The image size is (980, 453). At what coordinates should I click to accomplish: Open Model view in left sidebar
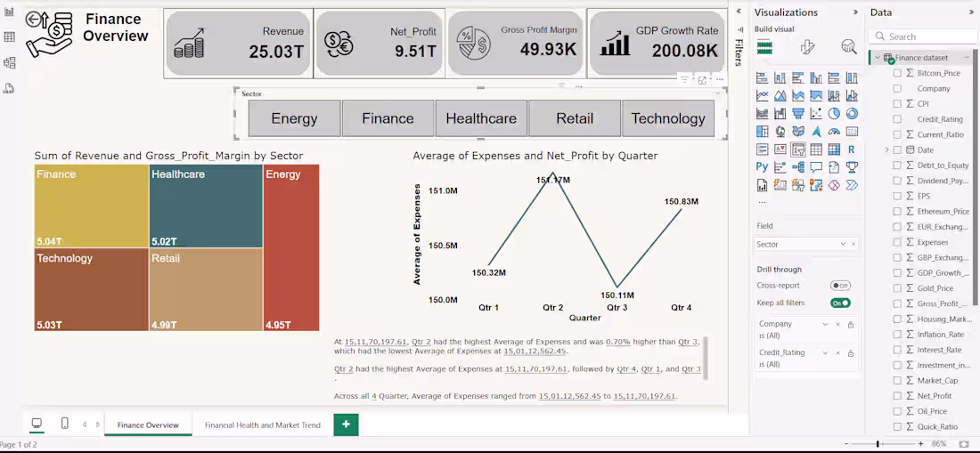tap(10, 62)
